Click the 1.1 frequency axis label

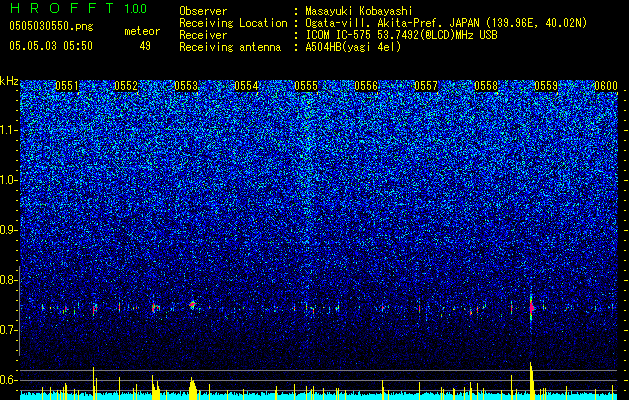point(8,130)
